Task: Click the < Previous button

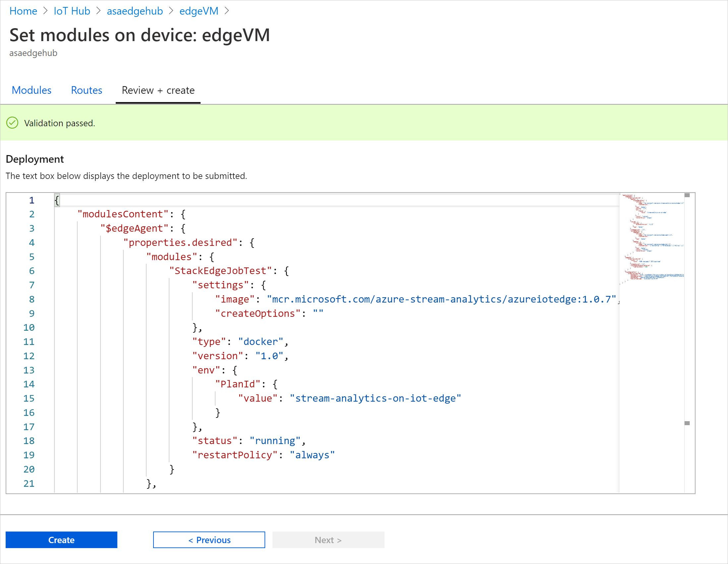Action: [x=209, y=540]
